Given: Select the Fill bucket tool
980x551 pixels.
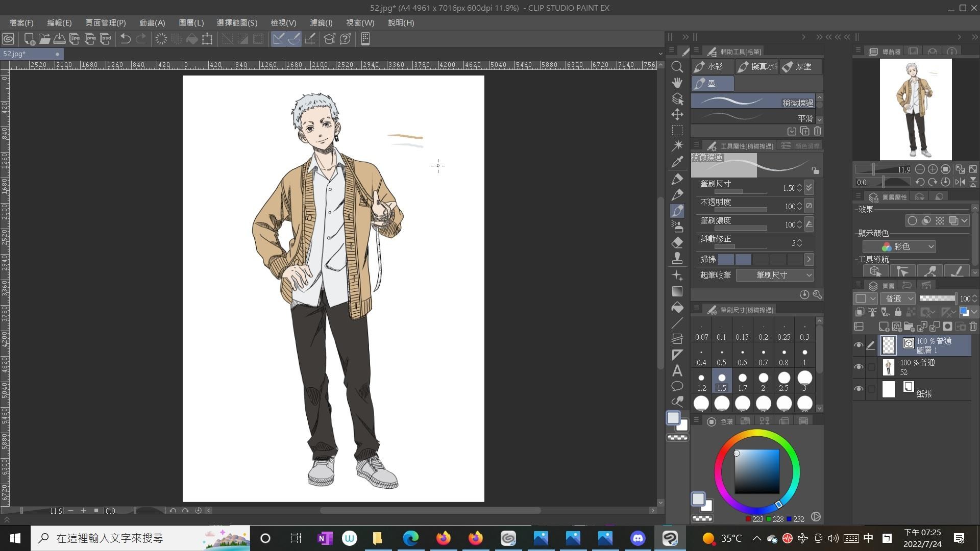Looking at the screenshot, I should pos(677,307).
